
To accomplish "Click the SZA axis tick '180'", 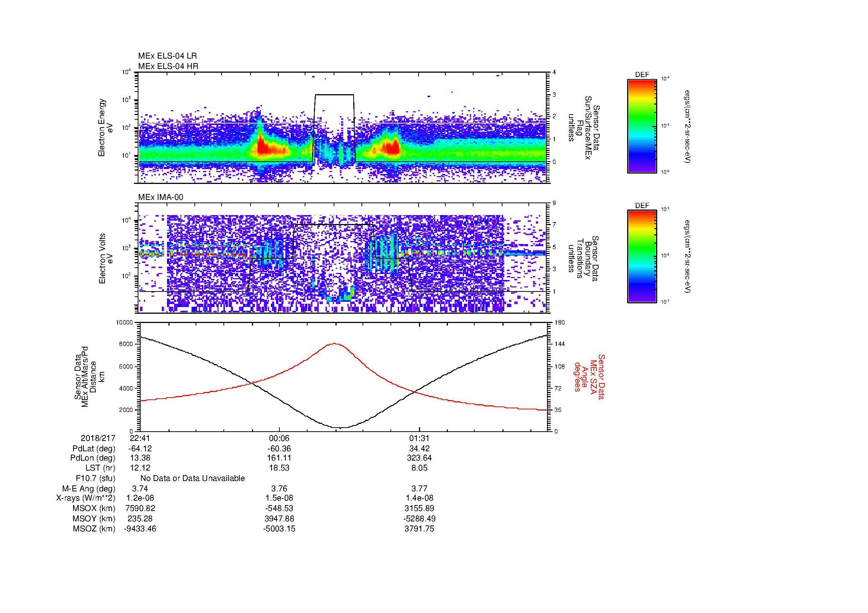I will (560, 323).
